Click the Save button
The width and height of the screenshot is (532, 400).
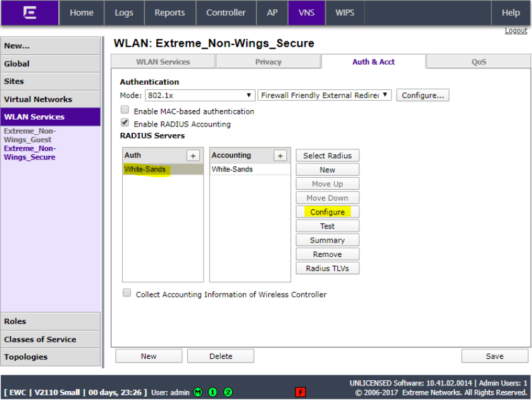tap(495, 356)
